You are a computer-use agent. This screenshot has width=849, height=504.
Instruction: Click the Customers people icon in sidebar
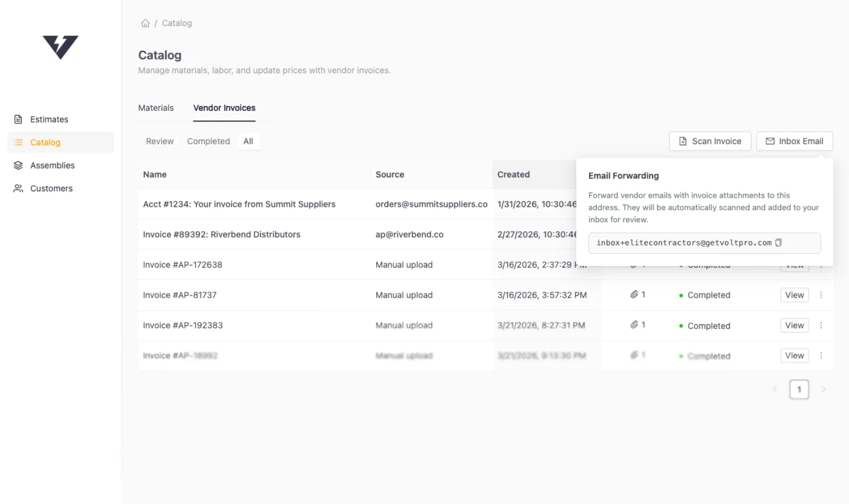(x=18, y=188)
